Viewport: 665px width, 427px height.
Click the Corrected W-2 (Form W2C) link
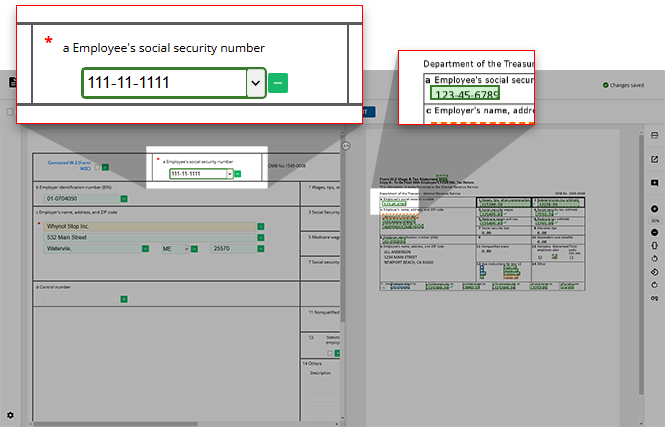(x=69, y=165)
